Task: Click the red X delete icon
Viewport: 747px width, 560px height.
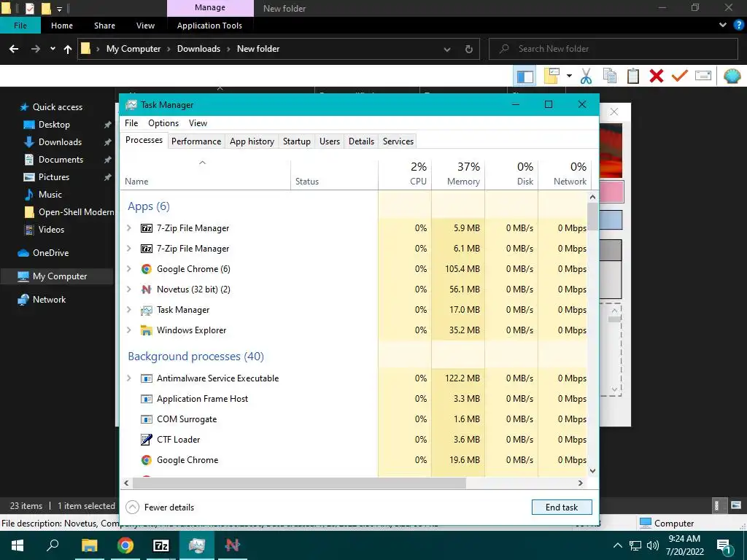Action: pos(656,76)
